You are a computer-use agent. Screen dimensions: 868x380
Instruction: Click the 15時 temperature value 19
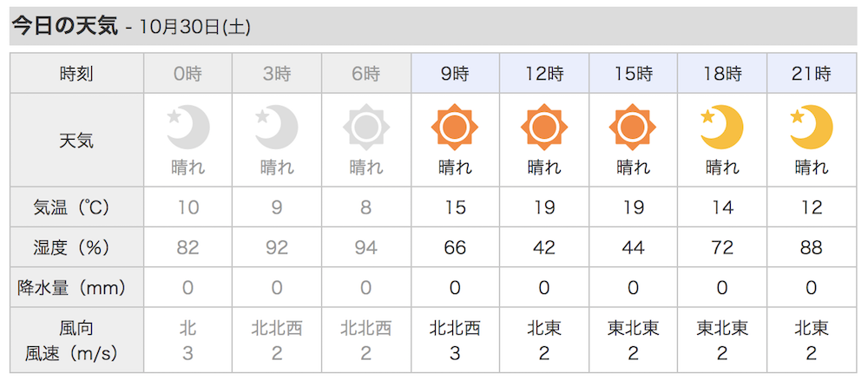tap(634, 207)
